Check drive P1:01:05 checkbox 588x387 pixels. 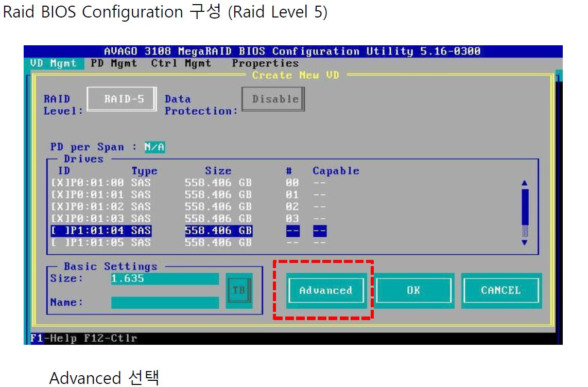coord(58,242)
